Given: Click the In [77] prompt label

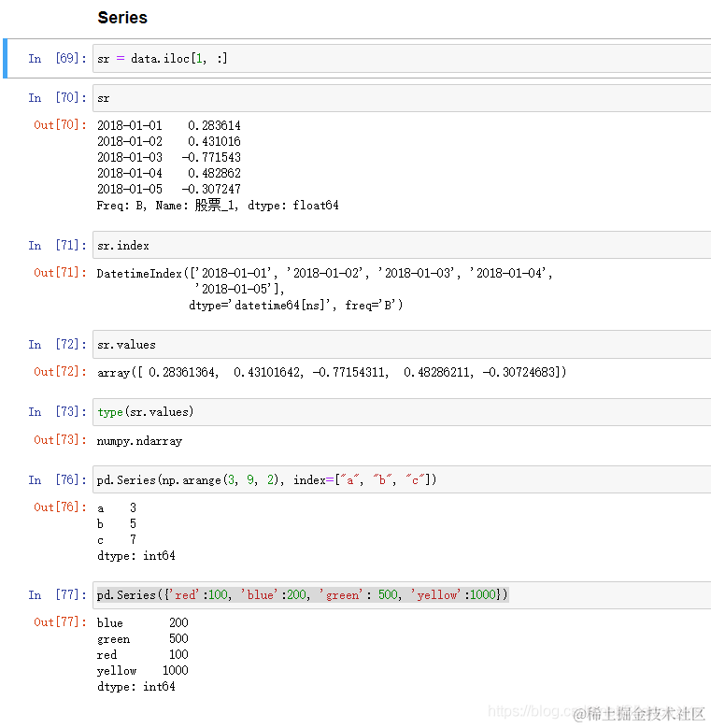Looking at the screenshot, I should click(57, 594).
